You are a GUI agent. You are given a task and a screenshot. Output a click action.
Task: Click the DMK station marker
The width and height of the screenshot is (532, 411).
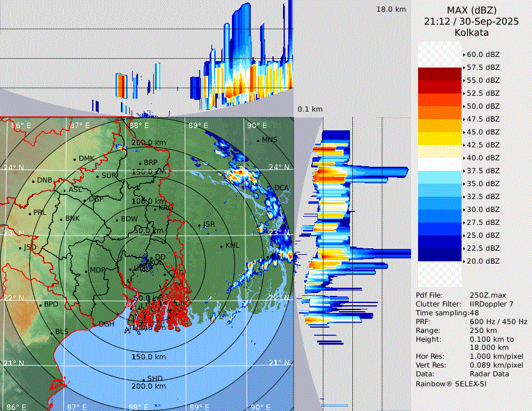[75, 159]
